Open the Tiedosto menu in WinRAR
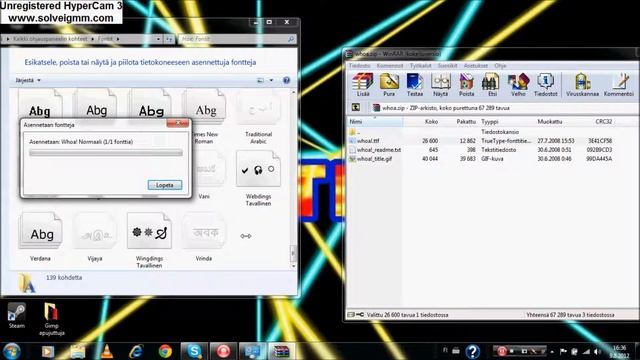Viewport: 640px width, 360px height. pos(360,65)
